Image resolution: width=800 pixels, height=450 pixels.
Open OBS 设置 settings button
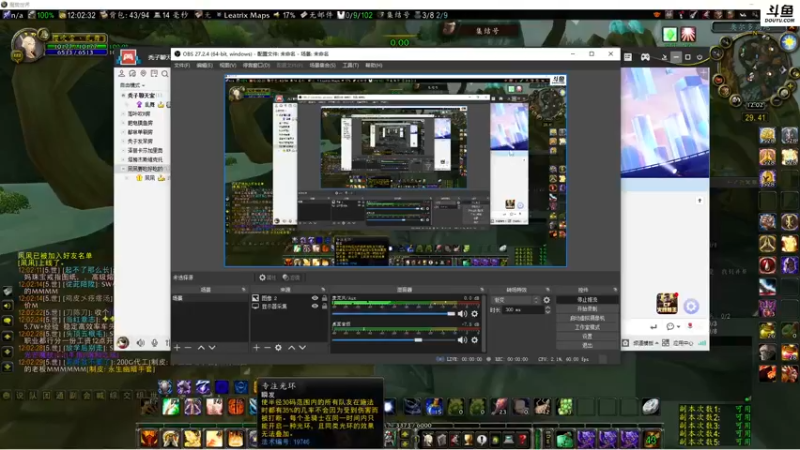click(587, 336)
